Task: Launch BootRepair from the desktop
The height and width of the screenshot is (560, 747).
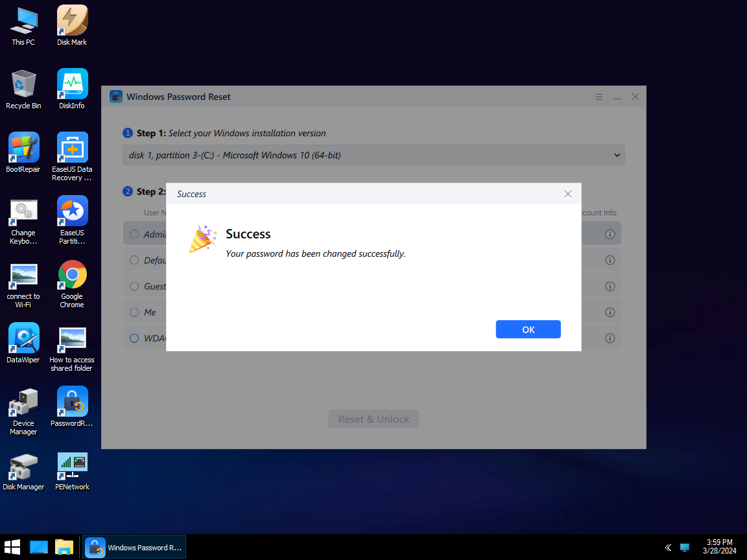Action: 23,148
